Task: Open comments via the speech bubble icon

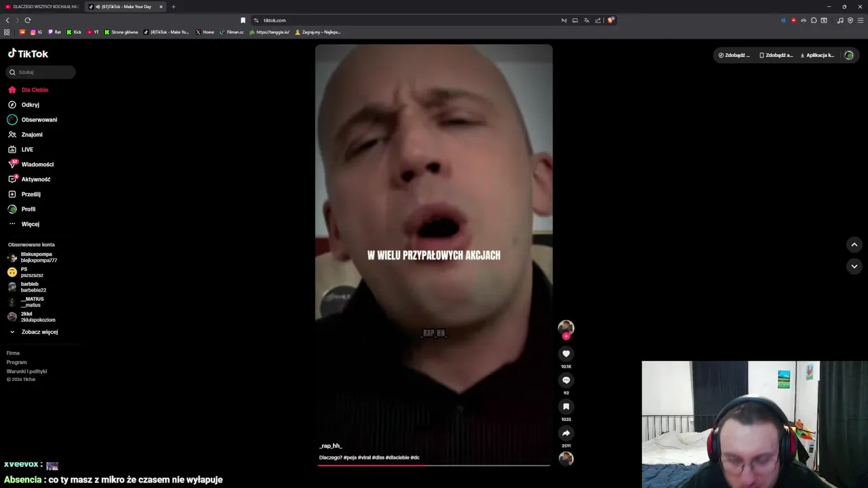Action: click(566, 380)
